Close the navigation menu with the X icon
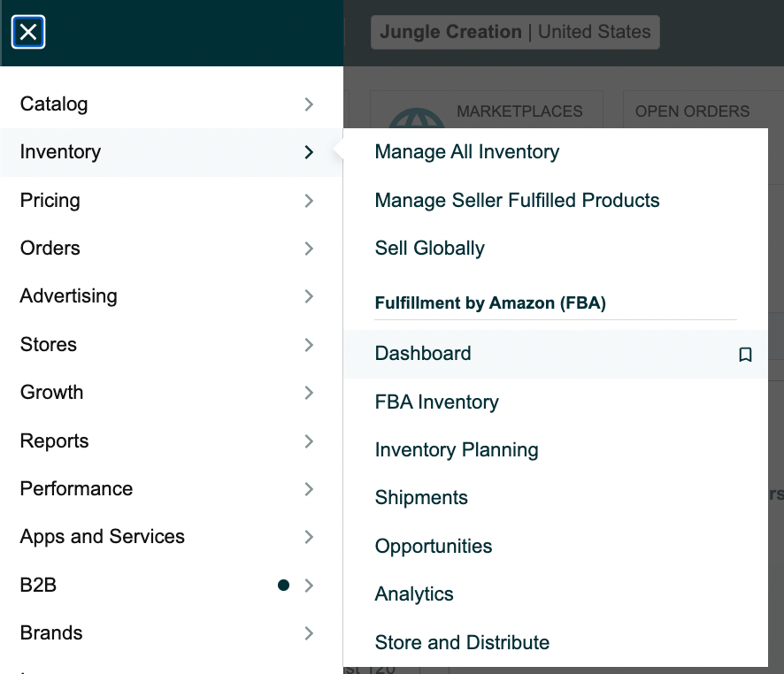Image resolution: width=784 pixels, height=674 pixels. tap(28, 32)
